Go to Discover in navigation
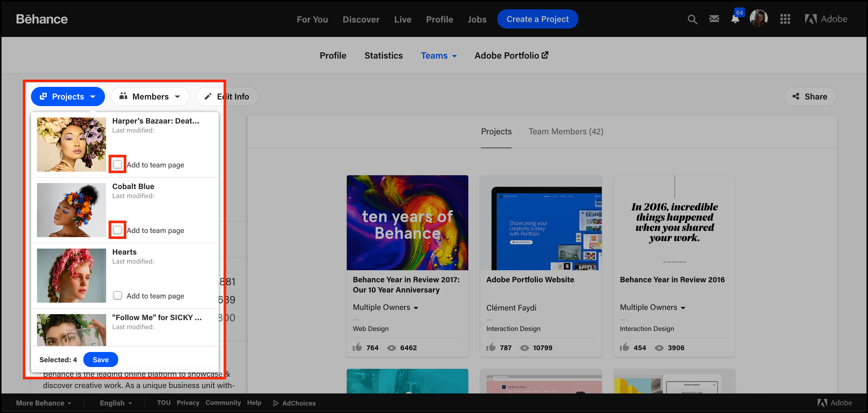 (x=361, y=19)
